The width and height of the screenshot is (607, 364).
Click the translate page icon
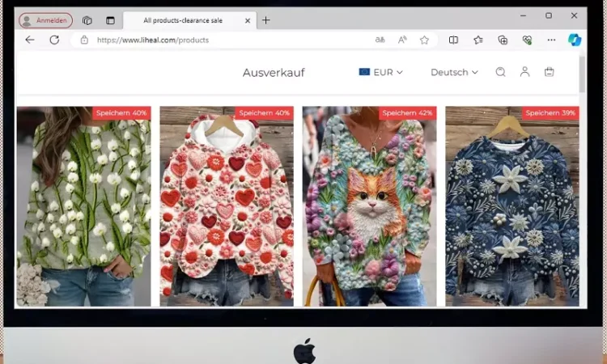pos(380,40)
